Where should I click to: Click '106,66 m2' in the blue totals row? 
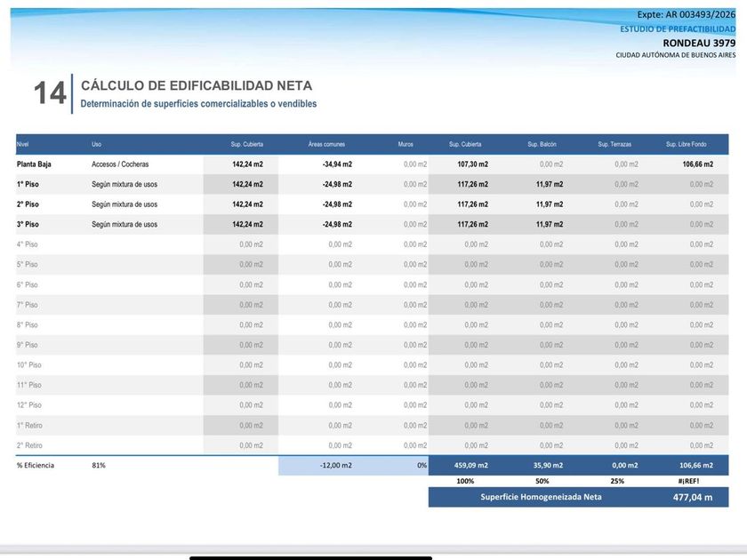[x=696, y=465]
